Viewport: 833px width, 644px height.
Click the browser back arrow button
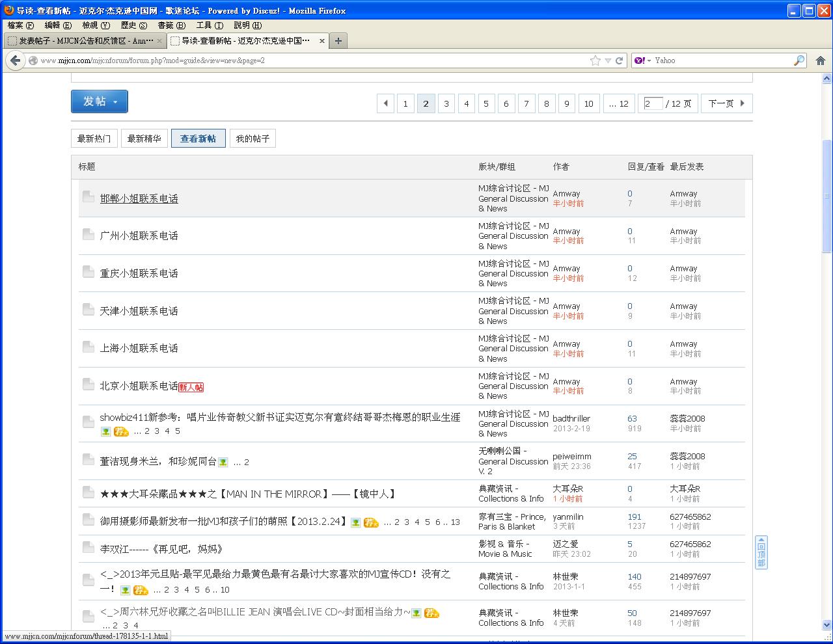15,60
